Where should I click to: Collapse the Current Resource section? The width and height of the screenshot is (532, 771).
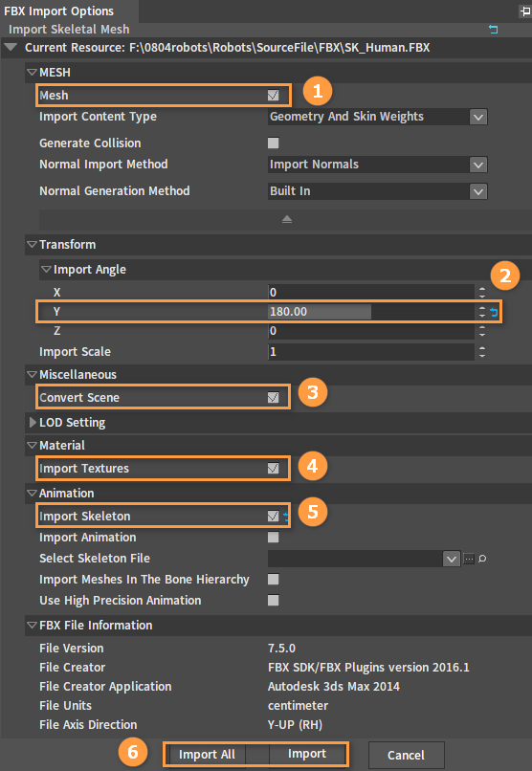[x=11, y=48]
